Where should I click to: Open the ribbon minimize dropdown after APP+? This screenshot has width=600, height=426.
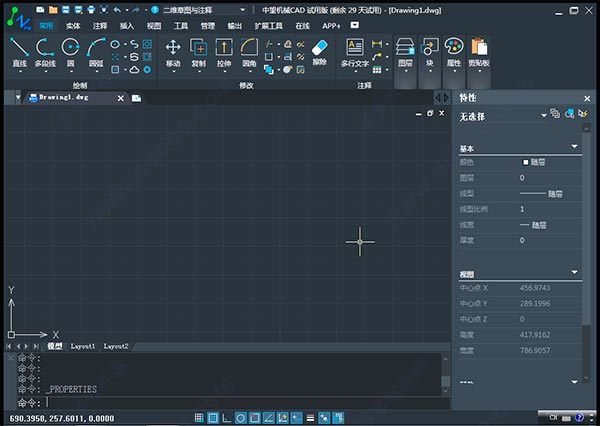coord(355,25)
